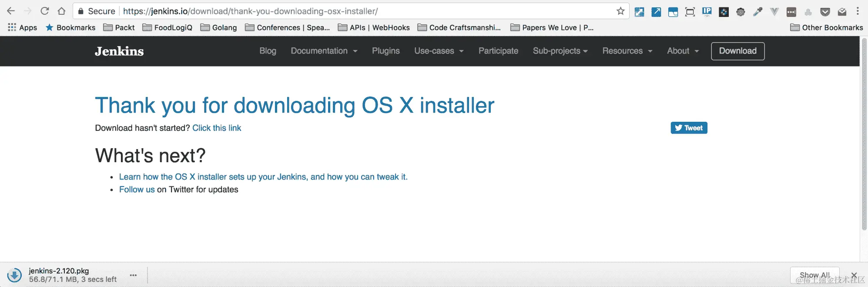
Task: Open the APIs | WebHooks bookmarks folder
Action: (x=374, y=27)
